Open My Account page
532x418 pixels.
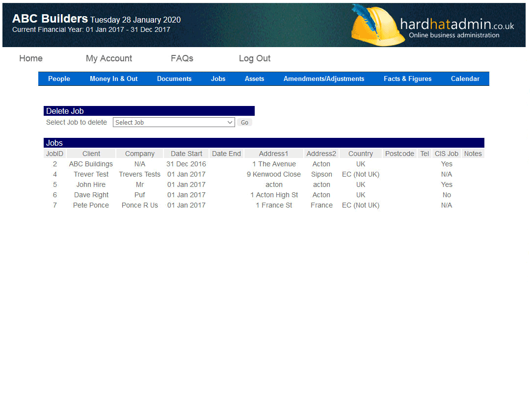[x=109, y=58]
